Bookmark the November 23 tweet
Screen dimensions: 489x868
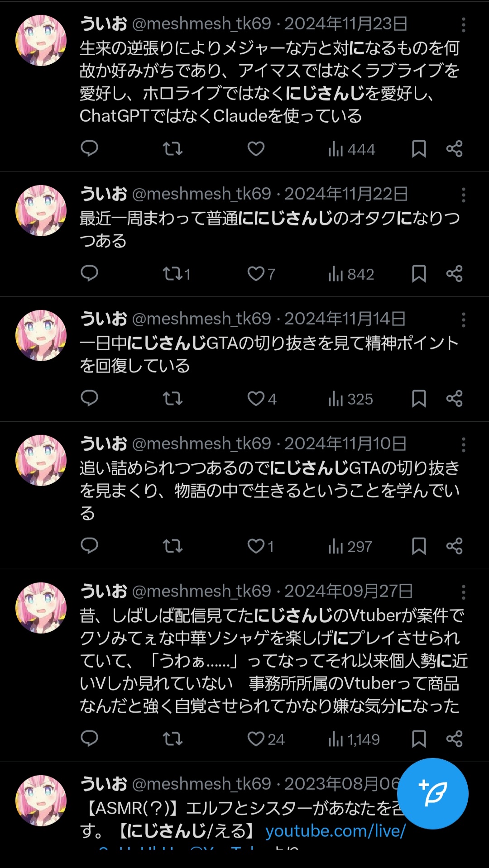click(419, 148)
